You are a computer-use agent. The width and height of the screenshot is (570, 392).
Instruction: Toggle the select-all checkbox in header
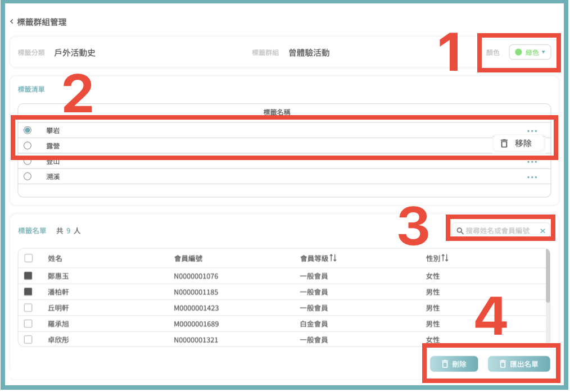(x=28, y=258)
